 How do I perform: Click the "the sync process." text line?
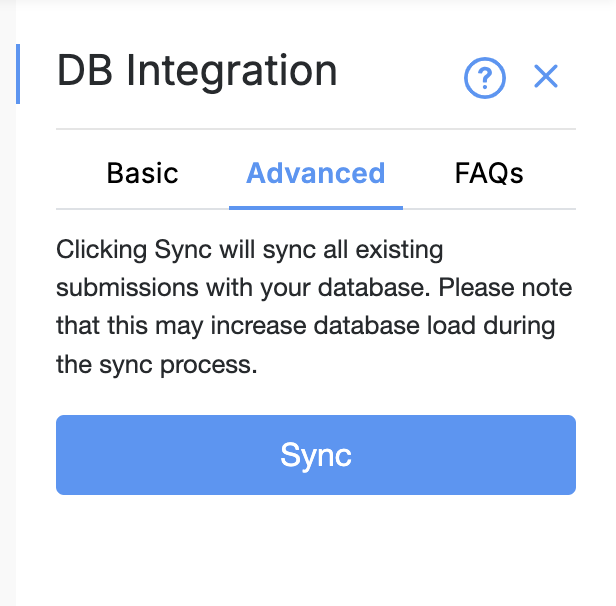(157, 364)
